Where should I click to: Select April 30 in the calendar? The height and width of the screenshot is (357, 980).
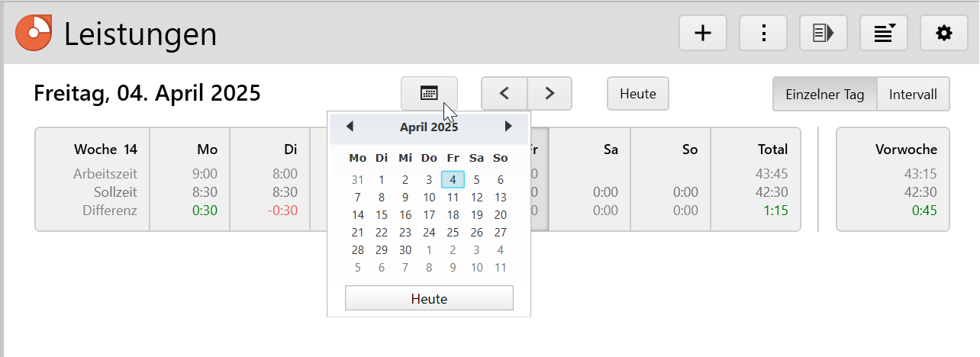405,250
